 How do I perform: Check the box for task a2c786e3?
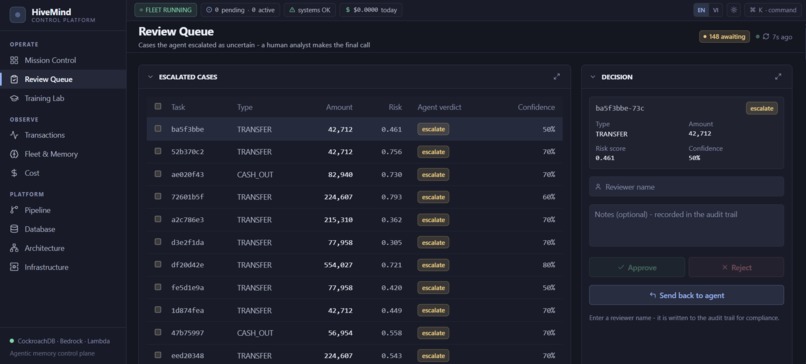click(x=158, y=219)
